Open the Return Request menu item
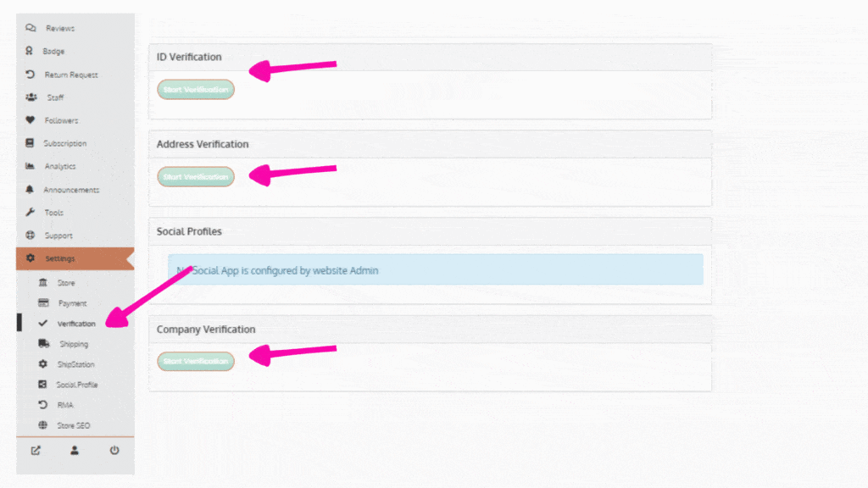868x488 pixels. (71, 75)
